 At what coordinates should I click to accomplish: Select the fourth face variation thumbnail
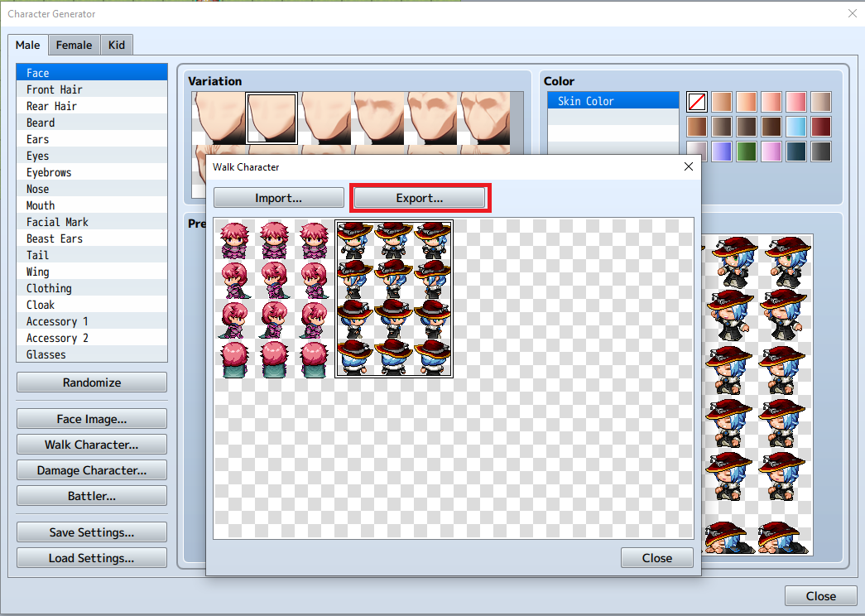click(x=378, y=118)
